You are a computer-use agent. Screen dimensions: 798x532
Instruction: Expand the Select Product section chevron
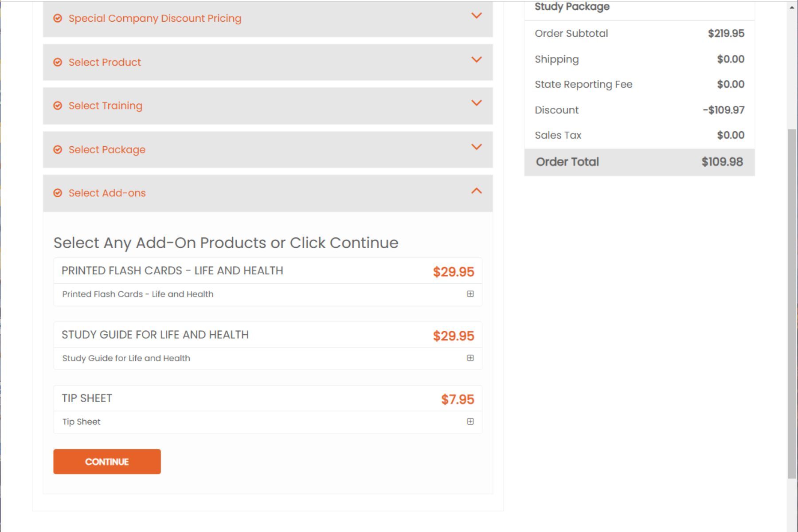point(476,59)
